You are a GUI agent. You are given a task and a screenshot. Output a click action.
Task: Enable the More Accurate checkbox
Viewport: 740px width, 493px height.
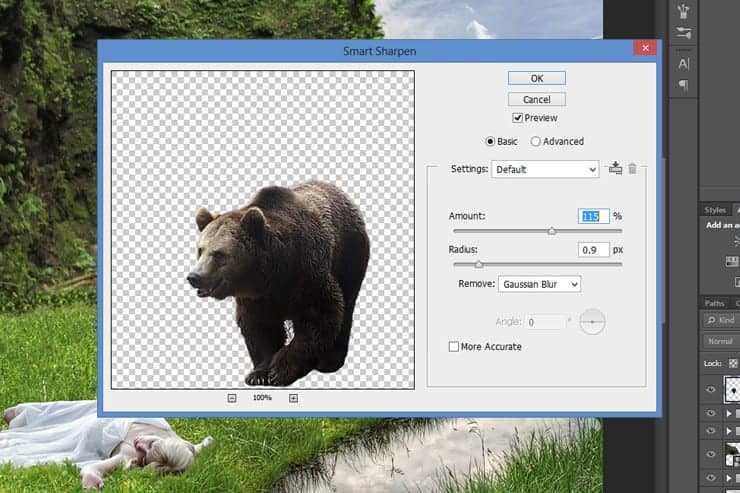click(454, 347)
